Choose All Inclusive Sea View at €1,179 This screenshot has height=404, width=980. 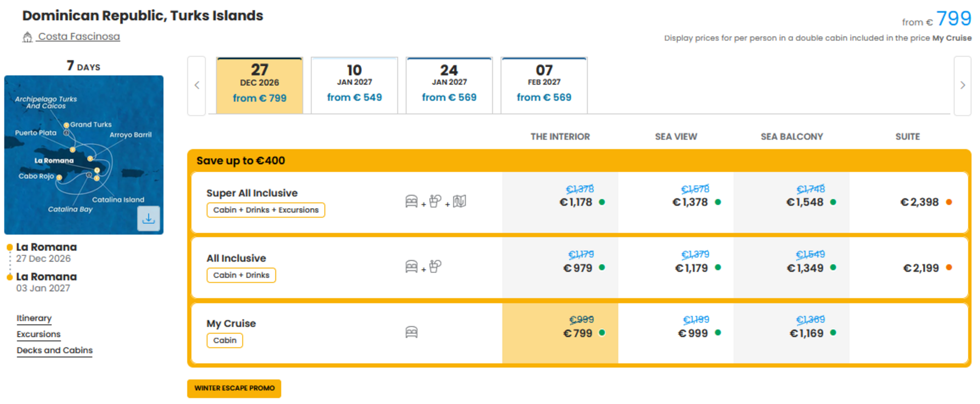pos(676,268)
